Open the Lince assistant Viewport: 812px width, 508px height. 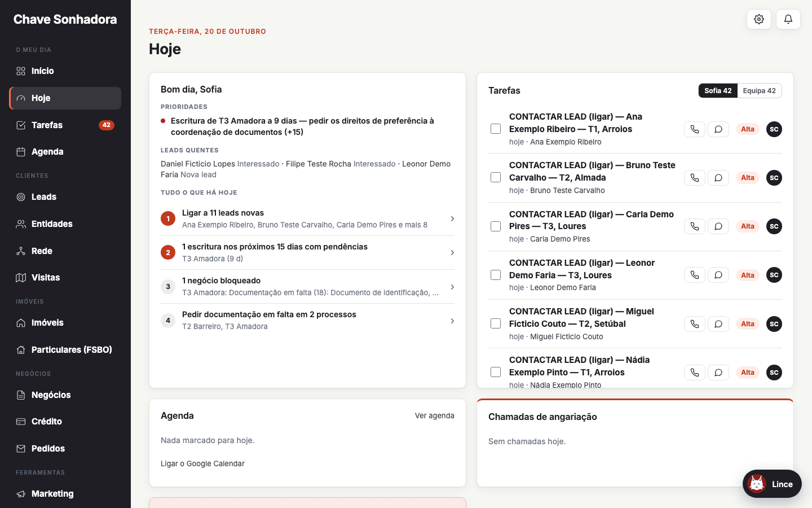[772, 484]
